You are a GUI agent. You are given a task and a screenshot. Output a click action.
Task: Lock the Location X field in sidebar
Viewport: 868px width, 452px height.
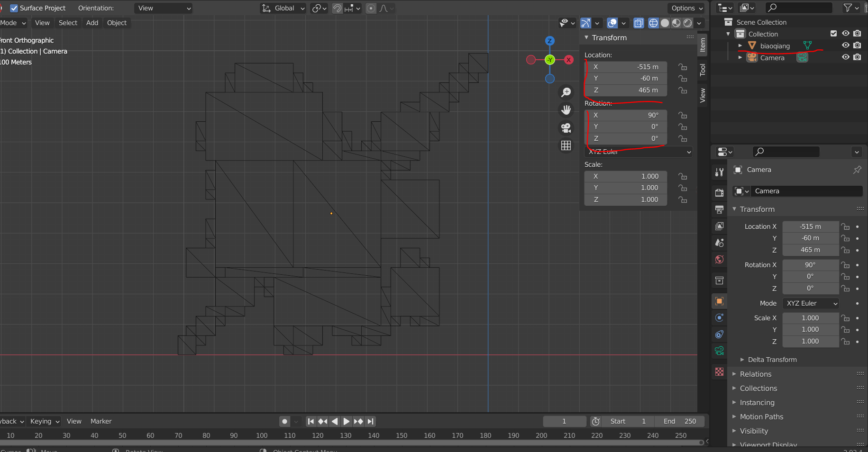point(683,67)
